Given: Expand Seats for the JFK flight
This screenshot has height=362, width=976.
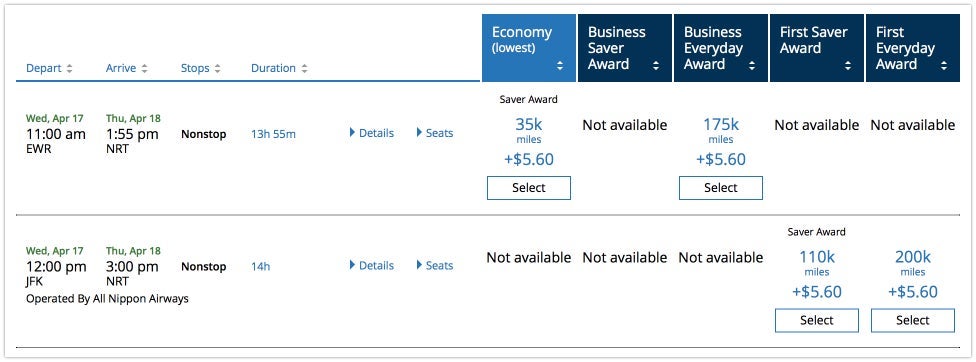Looking at the screenshot, I should 434,266.
